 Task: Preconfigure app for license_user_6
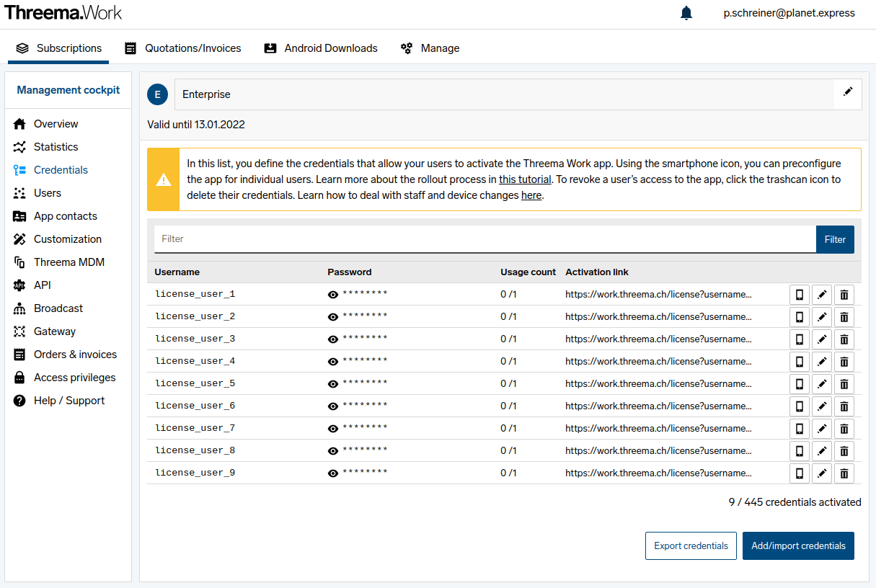[799, 406]
